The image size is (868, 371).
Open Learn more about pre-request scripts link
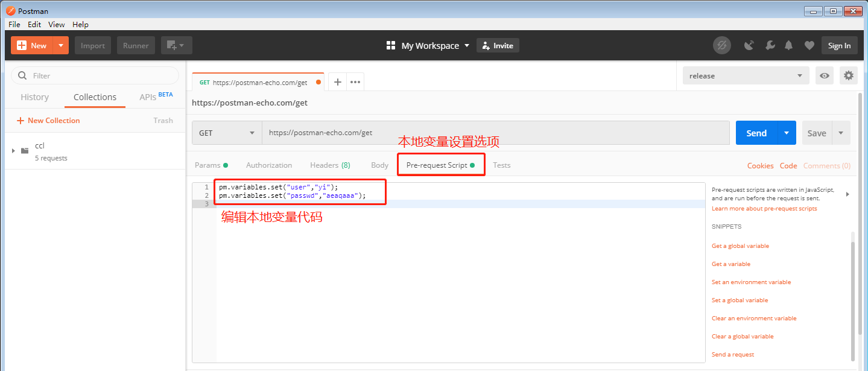[x=764, y=209]
